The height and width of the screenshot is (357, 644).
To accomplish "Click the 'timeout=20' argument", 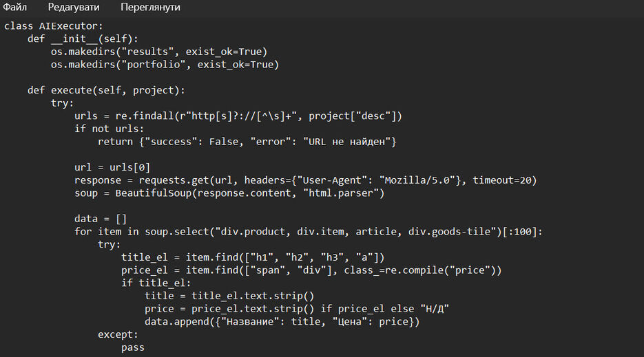I will (501, 180).
